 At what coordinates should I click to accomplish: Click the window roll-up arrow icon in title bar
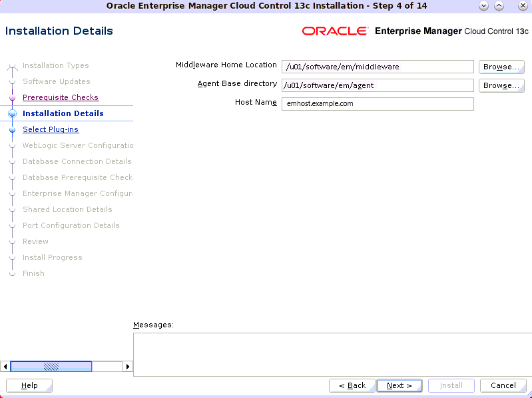click(x=499, y=6)
